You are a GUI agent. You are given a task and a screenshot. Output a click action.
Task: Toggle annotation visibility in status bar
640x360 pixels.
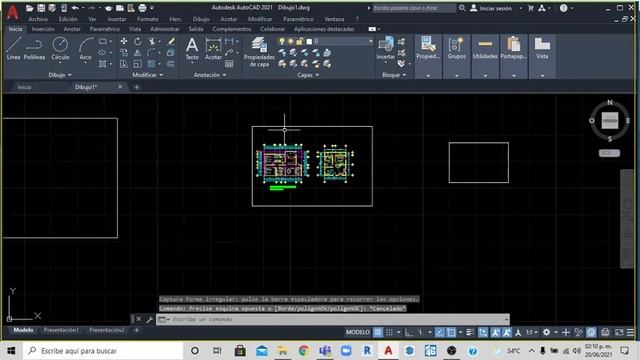pos(495,333)
